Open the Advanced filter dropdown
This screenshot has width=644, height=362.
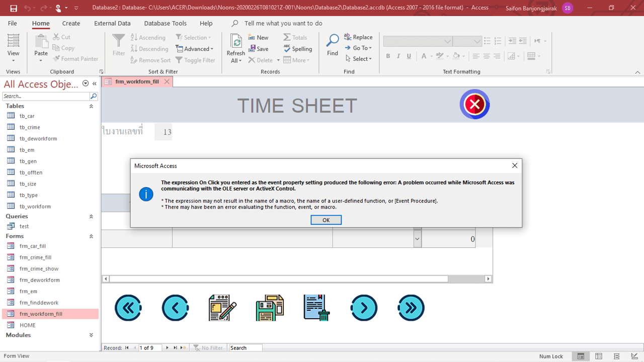pyautogui.click(x=195, y=49)
